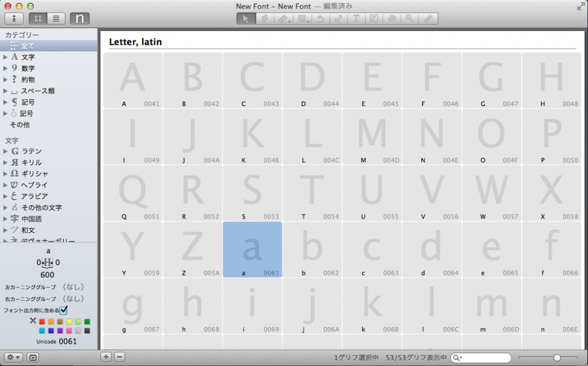Click the plus button to add glyph
Viewport: 588px width, 366px height.
tap(106, 357)
